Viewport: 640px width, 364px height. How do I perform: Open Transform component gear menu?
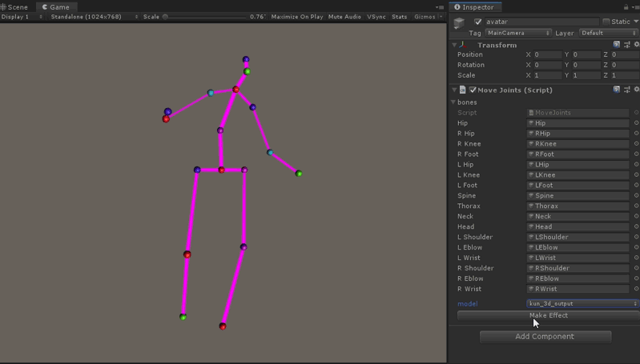[x=636, y=45]
